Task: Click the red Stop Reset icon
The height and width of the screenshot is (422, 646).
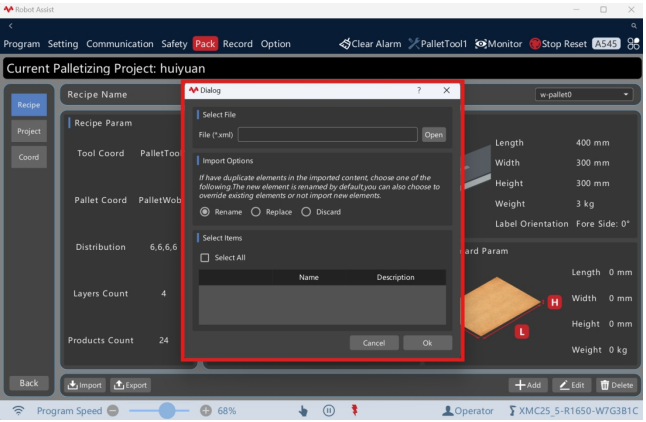Action: [x=535, y=44]
